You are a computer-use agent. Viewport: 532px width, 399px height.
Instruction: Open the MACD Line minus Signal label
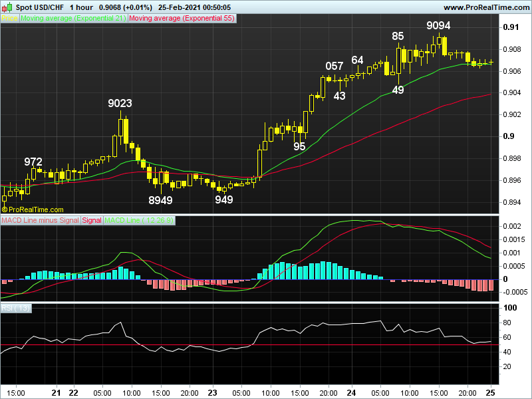pos(41,220)
